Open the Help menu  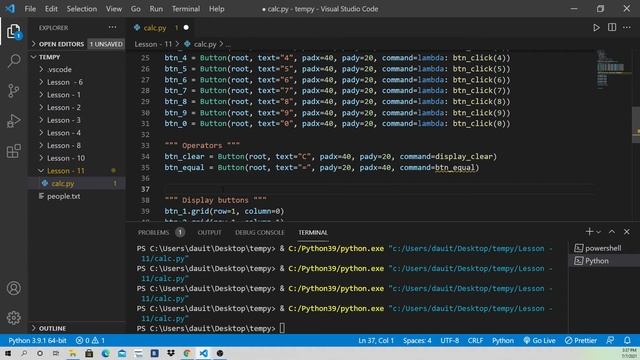216,9
